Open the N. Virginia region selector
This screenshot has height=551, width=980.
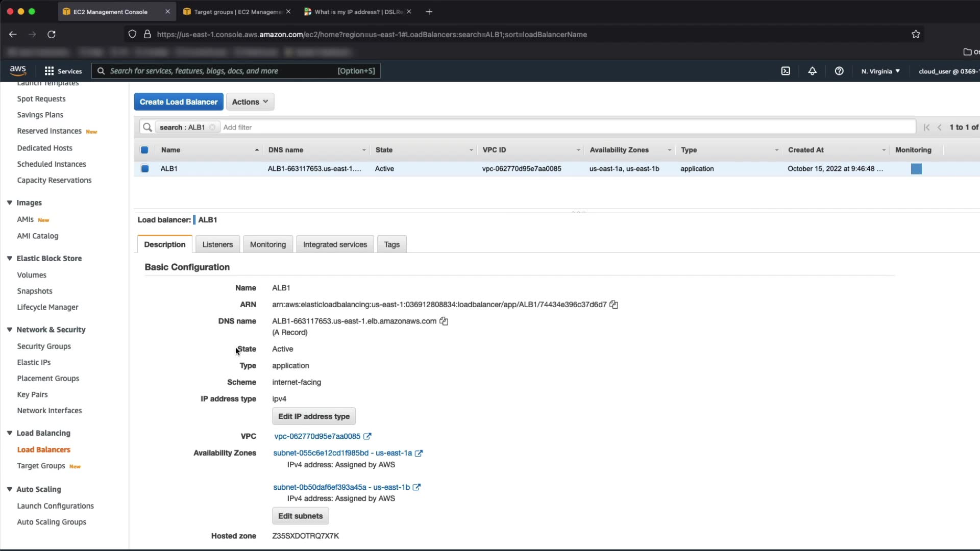(880, 71)
